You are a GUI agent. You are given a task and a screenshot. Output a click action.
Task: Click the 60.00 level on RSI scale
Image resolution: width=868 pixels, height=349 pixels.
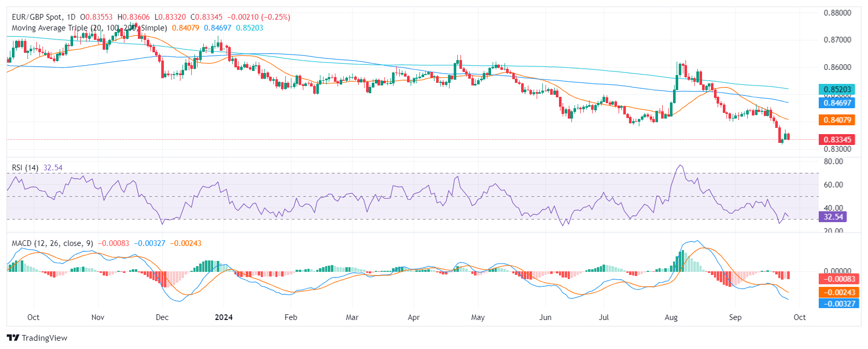(833, 185)
